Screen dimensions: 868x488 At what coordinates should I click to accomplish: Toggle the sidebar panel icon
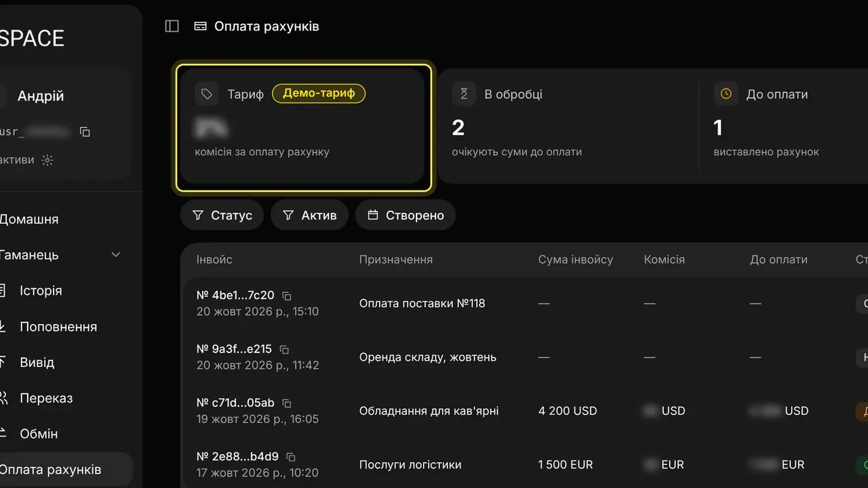[172, 26]
